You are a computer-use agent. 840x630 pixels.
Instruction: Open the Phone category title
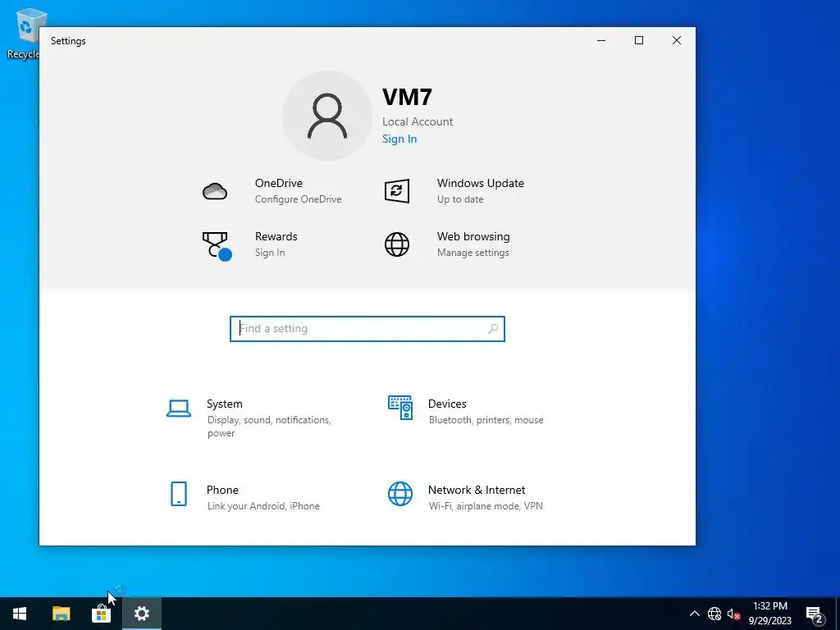(x=222, y=490)
